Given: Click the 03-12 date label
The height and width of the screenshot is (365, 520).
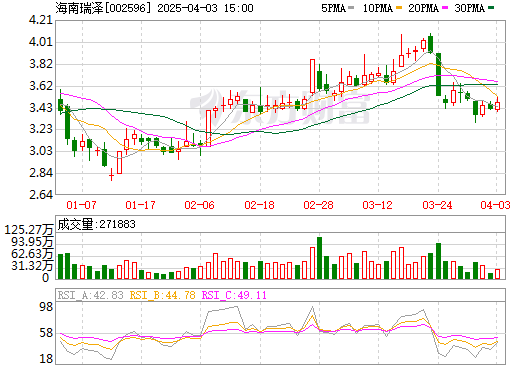Looking at the screenshot, I should point(377,205).
